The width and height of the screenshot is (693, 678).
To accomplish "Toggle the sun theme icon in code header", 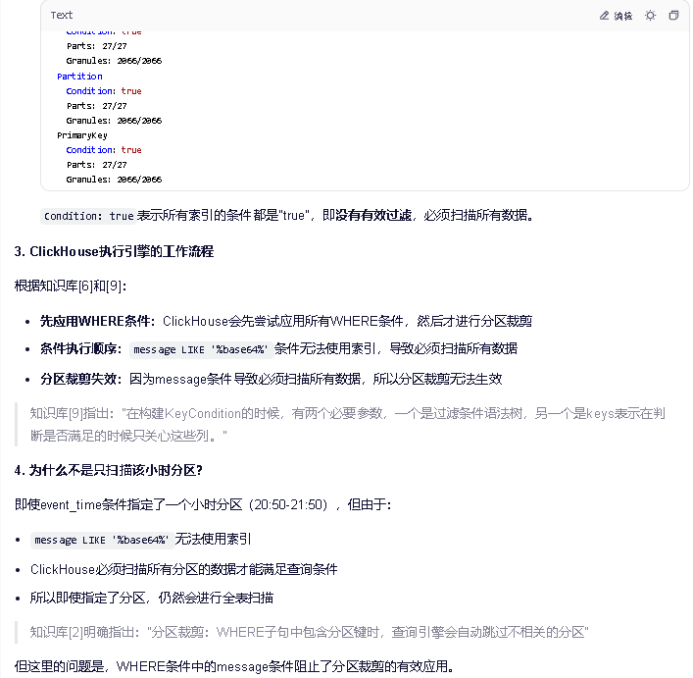I will pyautogui.click(x=650, y=16).
